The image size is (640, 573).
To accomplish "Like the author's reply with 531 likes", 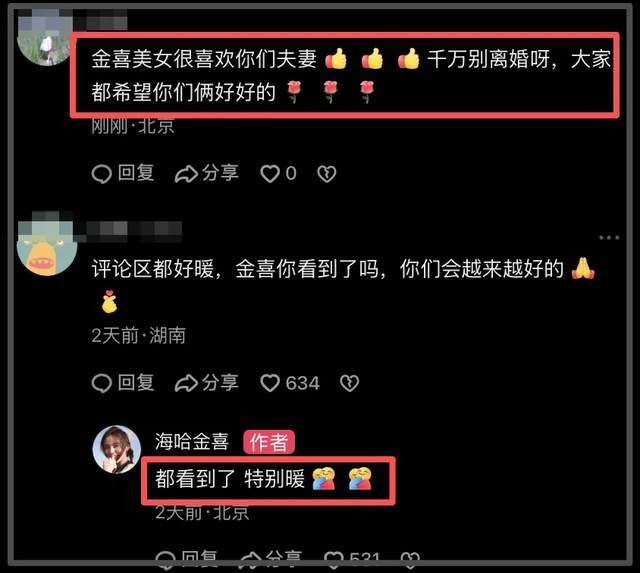I will [x=353, y=559].
